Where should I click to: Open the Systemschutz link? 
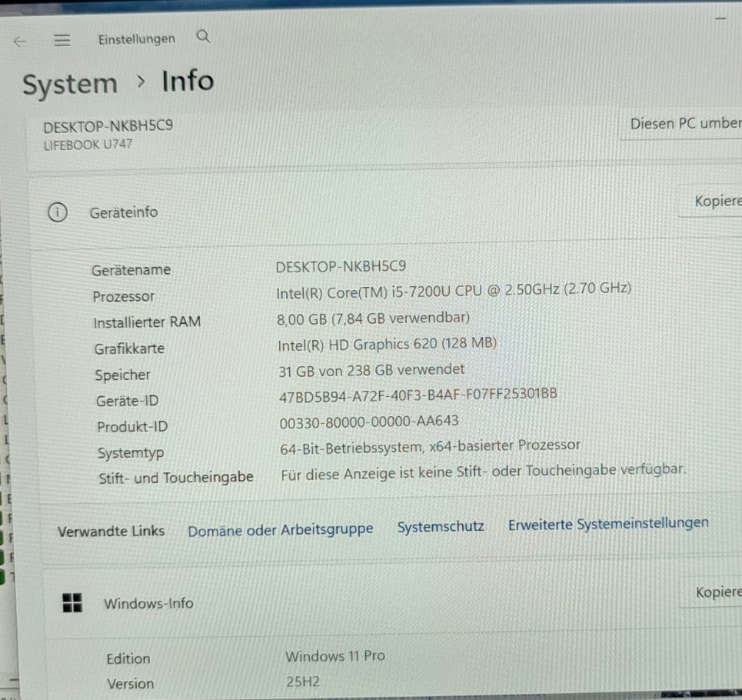point(441,527)
